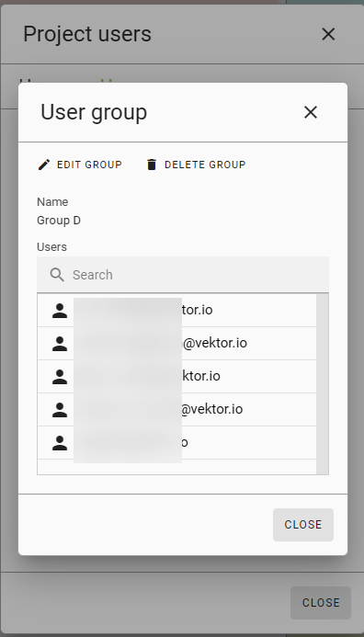
Task: Focus the Search field above the users list
Action: coord(183,275)
